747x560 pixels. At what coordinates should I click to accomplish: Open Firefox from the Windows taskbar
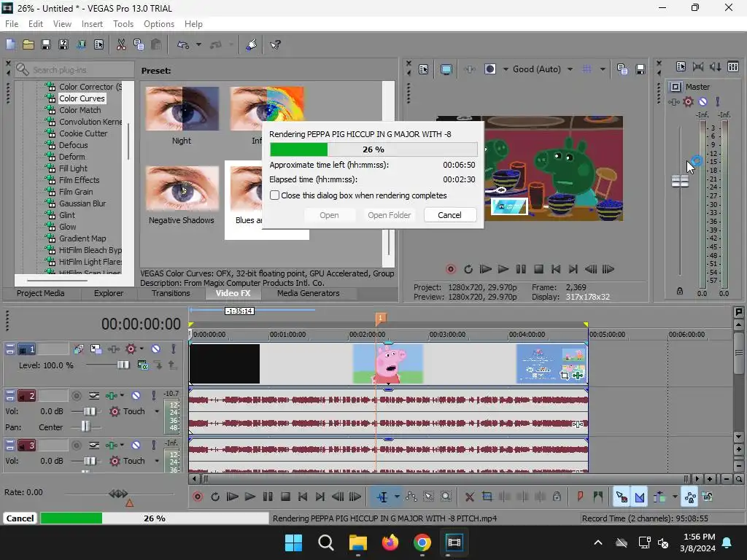(x=390, y=542)
